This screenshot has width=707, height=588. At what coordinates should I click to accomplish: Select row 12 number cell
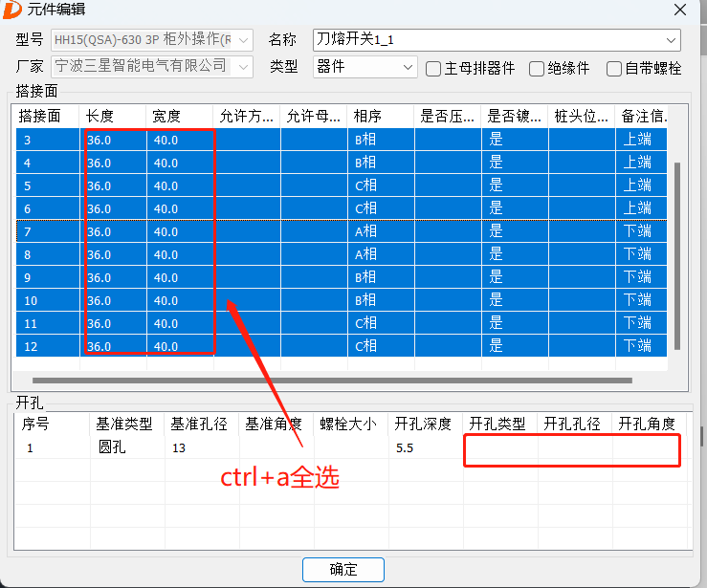[47, 346]
